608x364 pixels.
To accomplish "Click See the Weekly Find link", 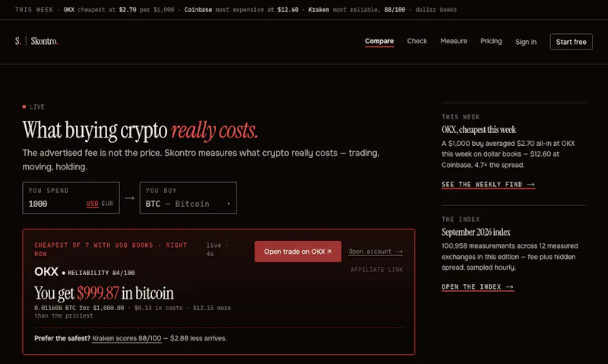I will [488, 185].
